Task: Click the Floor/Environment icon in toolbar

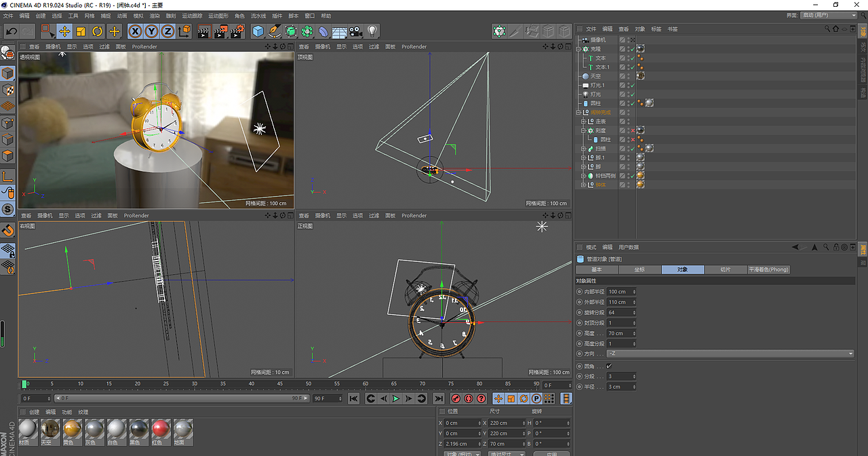Action: click(x=340, y=31)
